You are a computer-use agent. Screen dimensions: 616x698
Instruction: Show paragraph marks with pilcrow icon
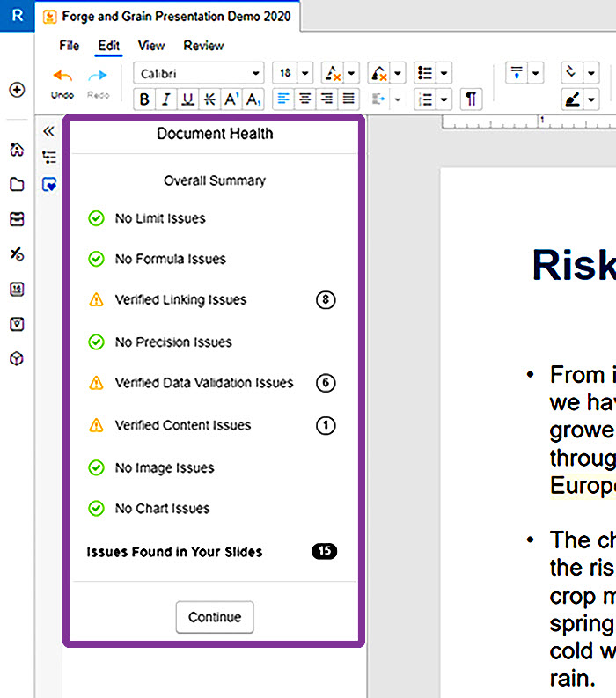[x=471, y=99]
